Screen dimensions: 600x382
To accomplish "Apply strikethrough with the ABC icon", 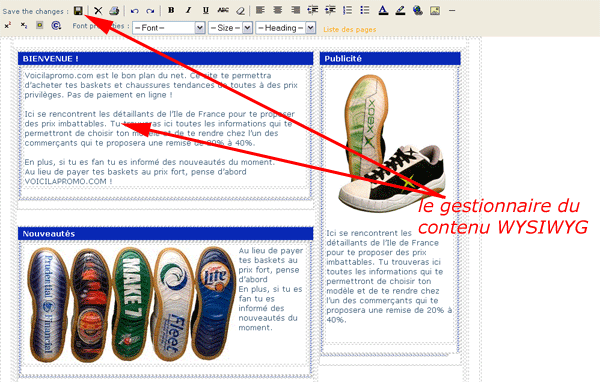I will pos(223,10).
